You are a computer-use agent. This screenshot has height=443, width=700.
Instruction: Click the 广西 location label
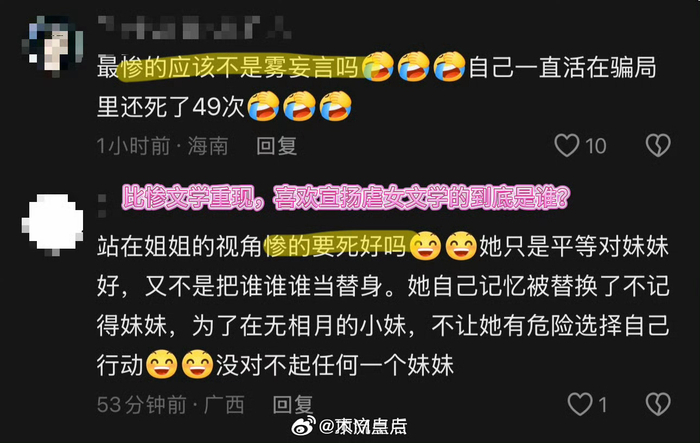(x=224, y=405)
